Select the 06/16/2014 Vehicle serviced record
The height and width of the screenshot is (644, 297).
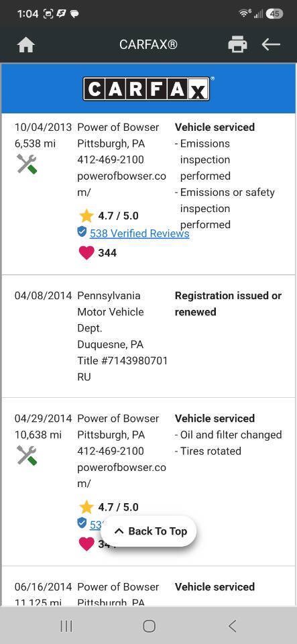coord(149,586)
